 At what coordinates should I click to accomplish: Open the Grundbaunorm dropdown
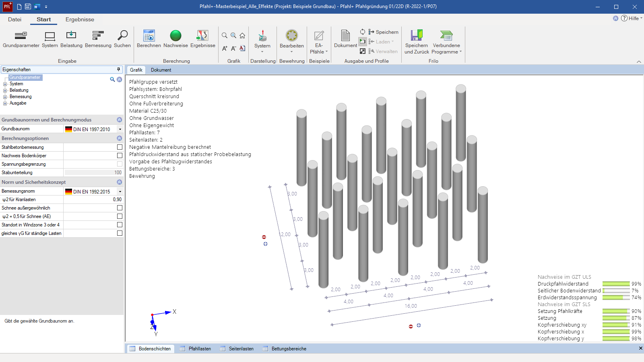click(120, 129)
